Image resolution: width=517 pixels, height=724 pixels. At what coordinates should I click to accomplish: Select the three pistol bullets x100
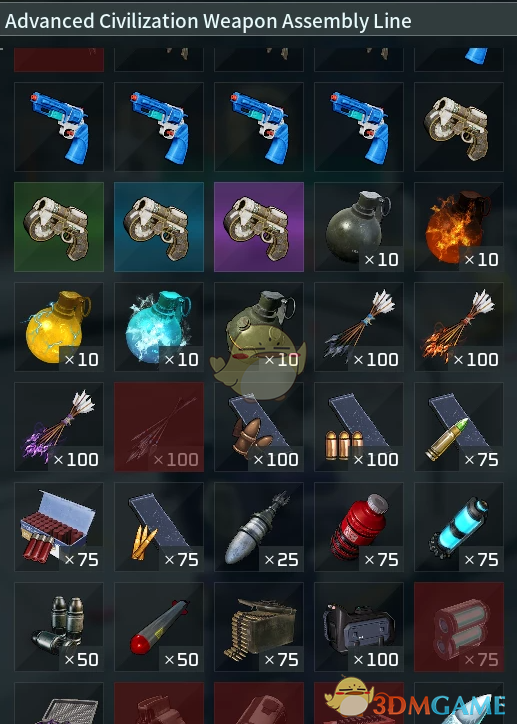point(359,427)
